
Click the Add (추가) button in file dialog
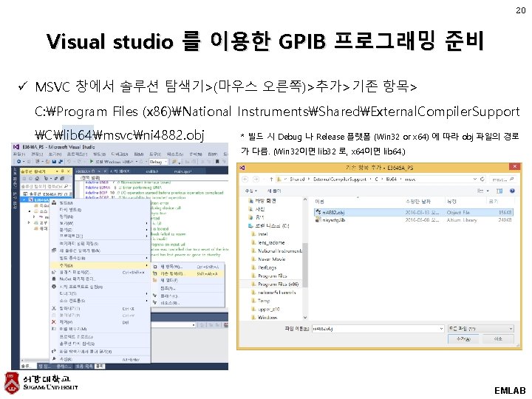[463, 338]
